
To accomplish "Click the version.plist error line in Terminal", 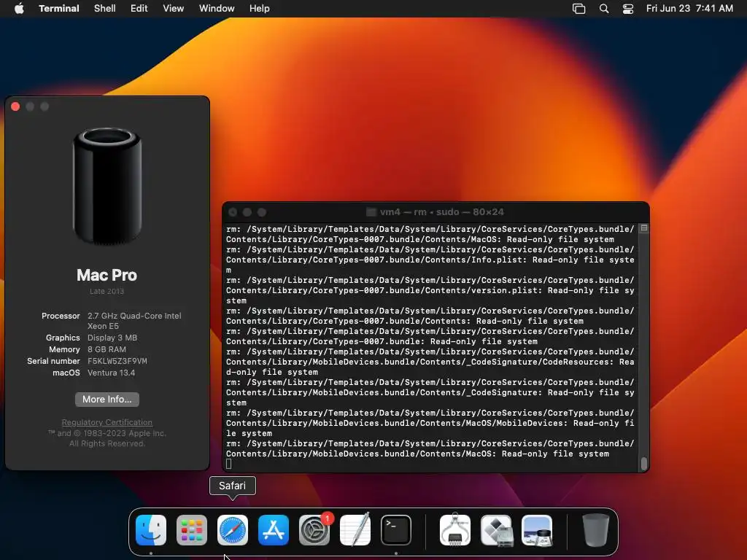I will 430,290.
